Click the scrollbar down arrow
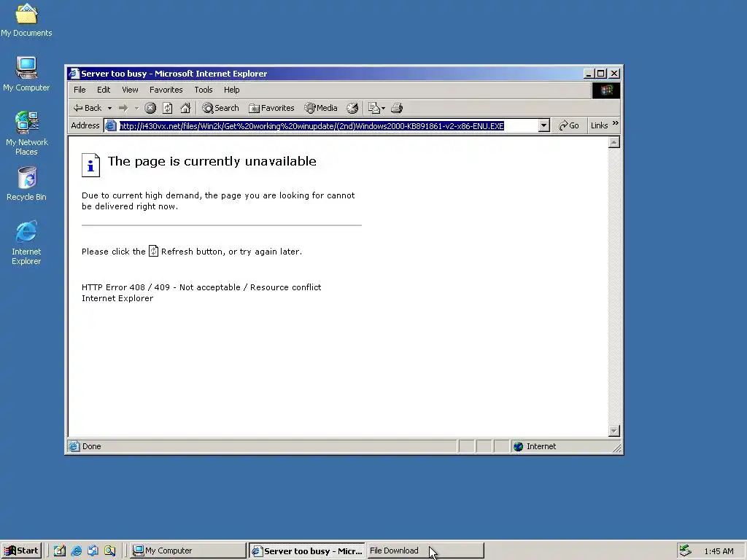This screenshot has width=747, height=560. pyautogui.click(x=614, y=431)
